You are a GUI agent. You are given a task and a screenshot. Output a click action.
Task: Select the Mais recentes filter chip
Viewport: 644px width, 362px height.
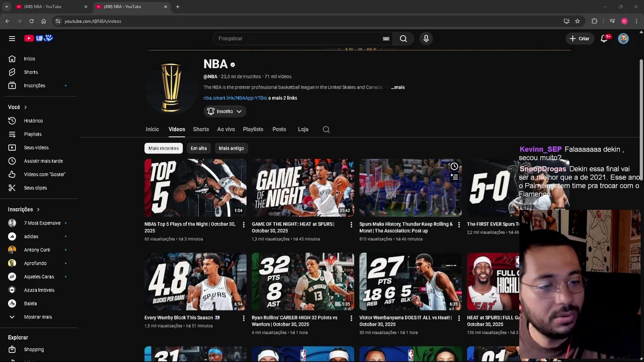(164, 148)
